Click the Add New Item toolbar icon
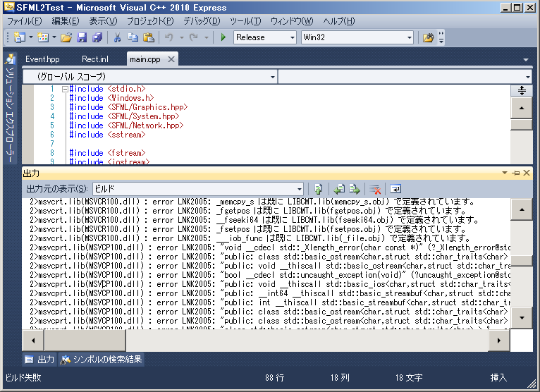 (43, 37)
